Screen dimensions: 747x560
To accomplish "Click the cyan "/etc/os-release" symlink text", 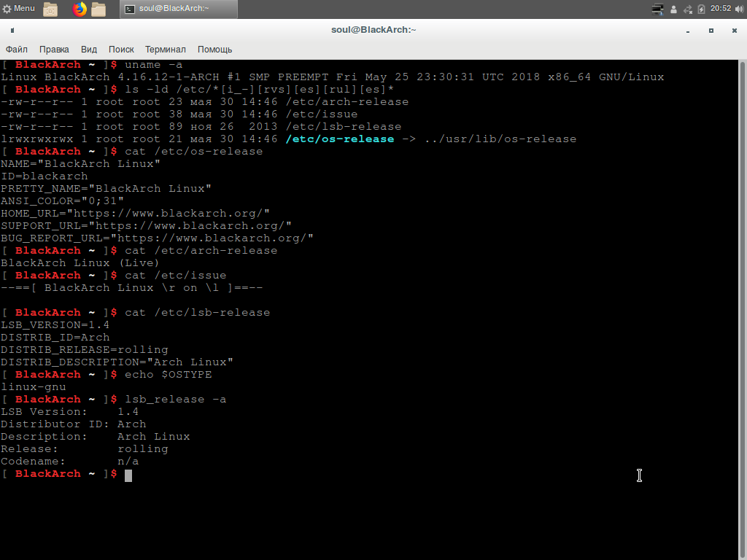I will (x=340, y=139).
